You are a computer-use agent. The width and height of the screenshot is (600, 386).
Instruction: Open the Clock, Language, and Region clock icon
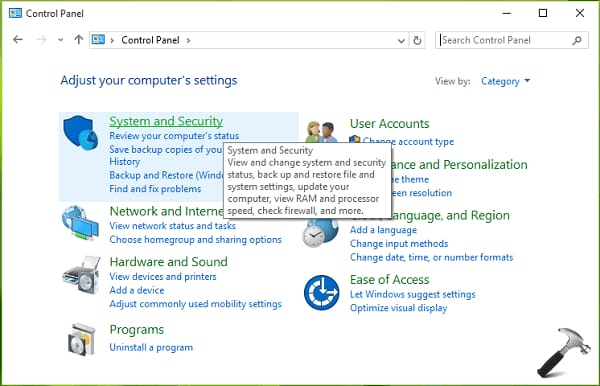coord(321,233)
